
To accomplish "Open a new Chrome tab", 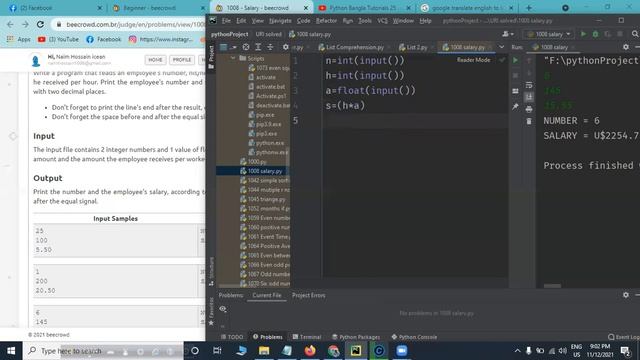I will (x=529, y=8).
